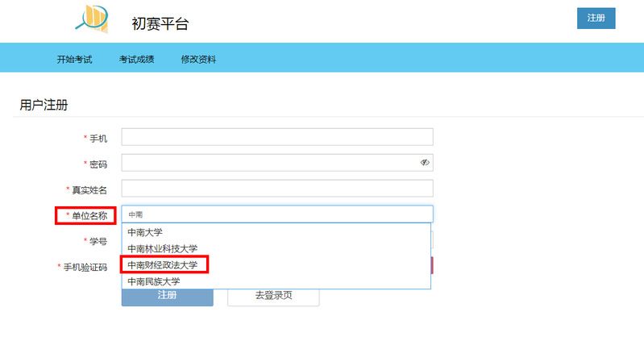The width and height of the screenshot is (644, 345).
Task: Click the 手机 field label
Action: coord(98,139)
